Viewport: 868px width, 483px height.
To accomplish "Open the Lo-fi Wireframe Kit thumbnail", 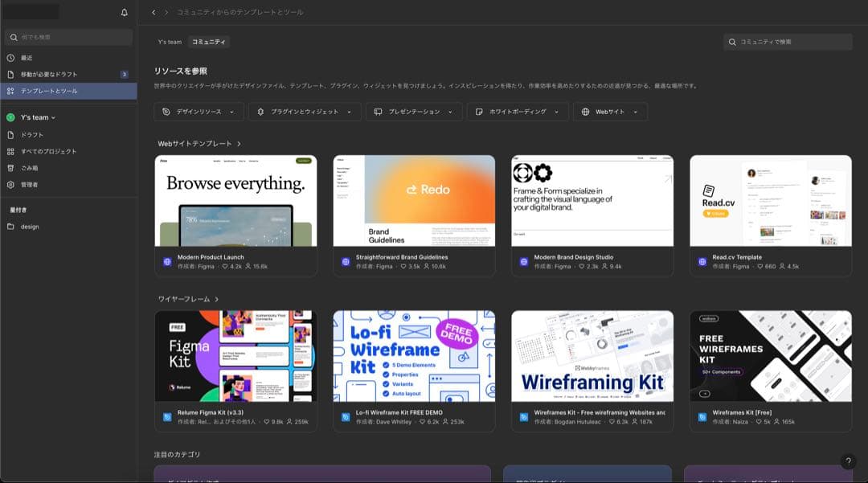I will (414, 356).
